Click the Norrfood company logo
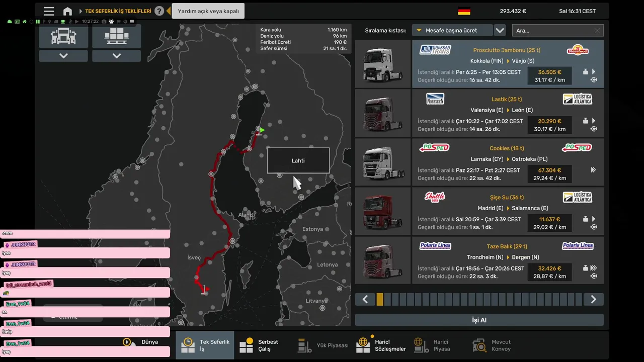 577,50
